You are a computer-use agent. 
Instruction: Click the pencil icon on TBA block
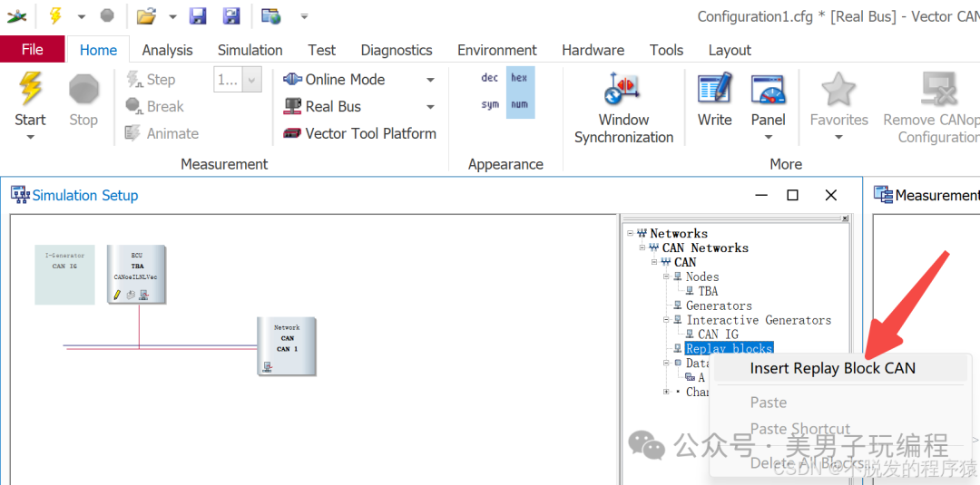coord(117,295)
